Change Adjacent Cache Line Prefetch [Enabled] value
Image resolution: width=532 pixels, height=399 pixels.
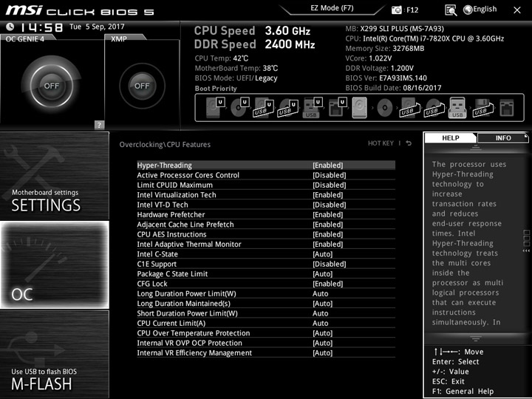click(x=328, y=225)
